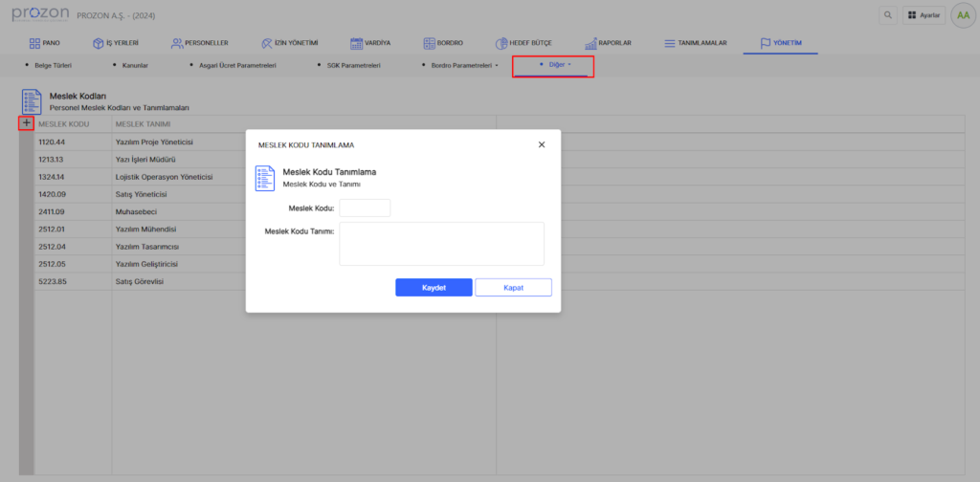This screenshot has width=980, height=482.
Task: Expand the Bordro Parametreleri dropdown
Action: tap(463, 65)
